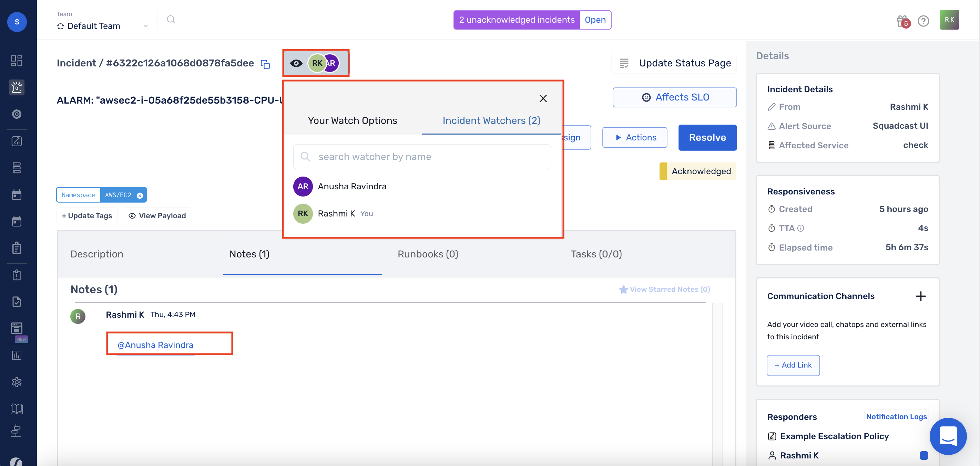The height and width of the screenshot is (466, 980).
Task: Open the Status Page icon marked NEW
Action: 17,328
